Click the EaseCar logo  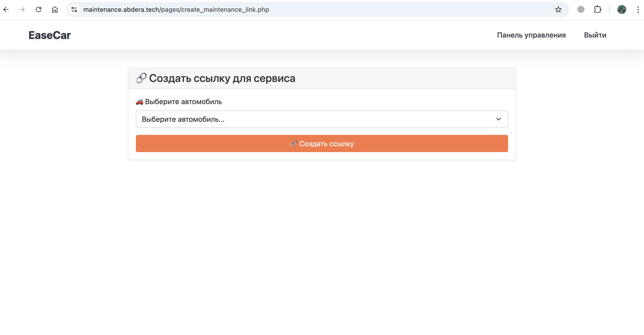click(50, 35)
